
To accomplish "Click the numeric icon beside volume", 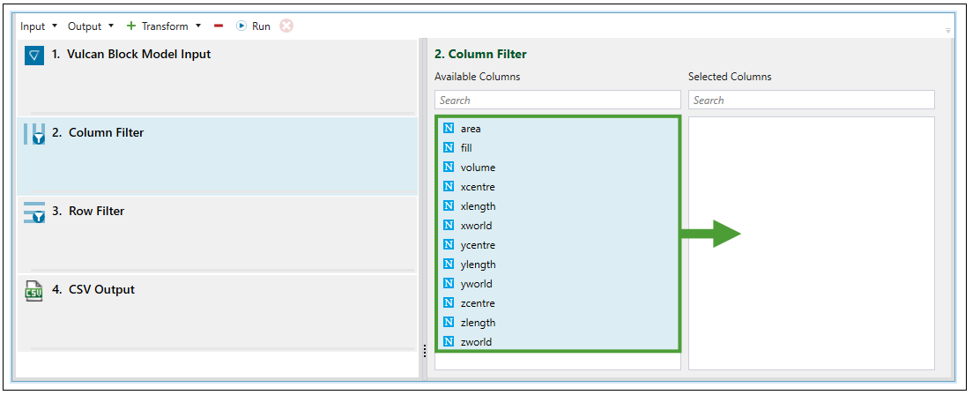I will tap(449, 168).
